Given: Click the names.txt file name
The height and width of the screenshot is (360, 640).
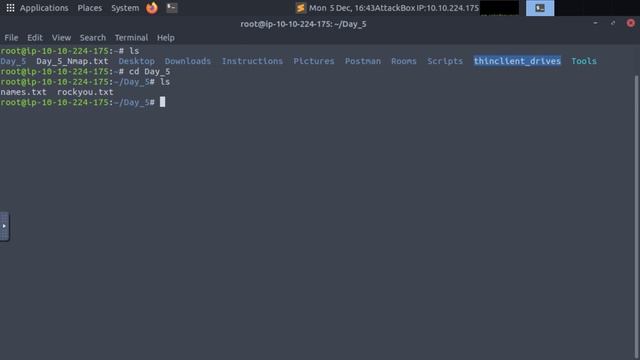Looking at the screenshot, I should point(23,92).
